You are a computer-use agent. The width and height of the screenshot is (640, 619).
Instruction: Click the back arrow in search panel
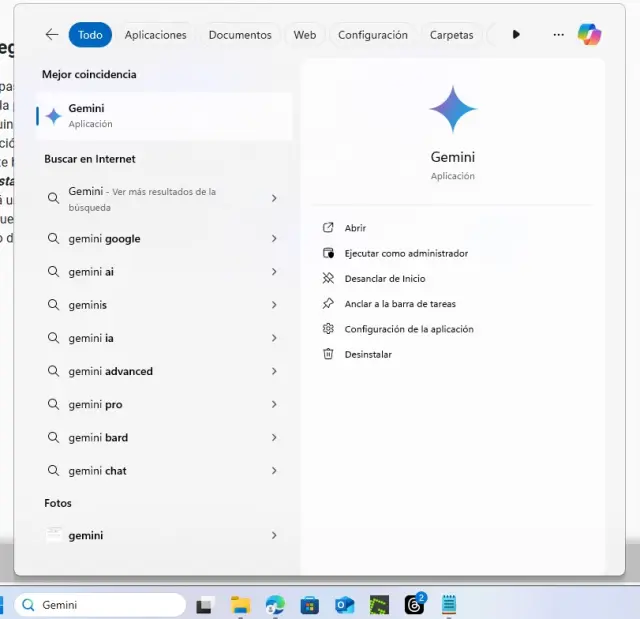pyautogui.click(x=52, y=34)
